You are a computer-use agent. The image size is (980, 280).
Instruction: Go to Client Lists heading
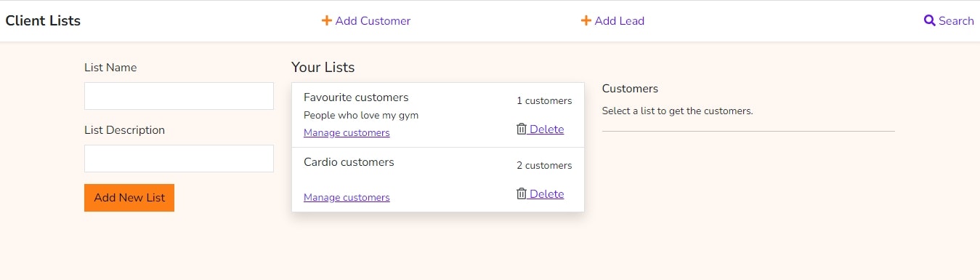point(43,21)
